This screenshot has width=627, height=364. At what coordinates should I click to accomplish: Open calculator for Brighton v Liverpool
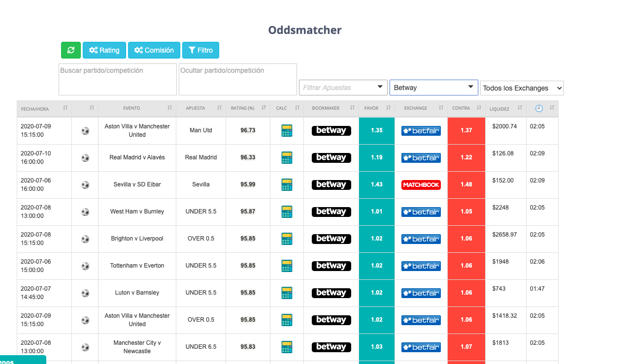click(287, 239)
